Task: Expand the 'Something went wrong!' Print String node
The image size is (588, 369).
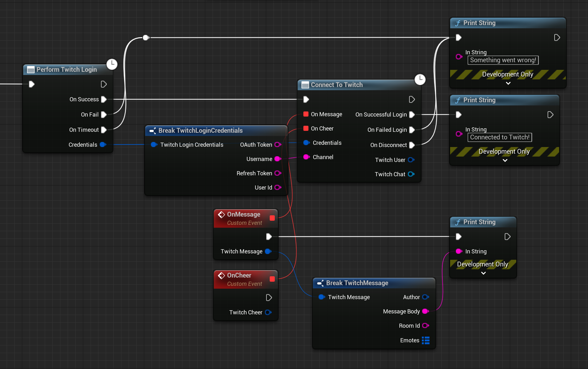Action: pos(508,83)
